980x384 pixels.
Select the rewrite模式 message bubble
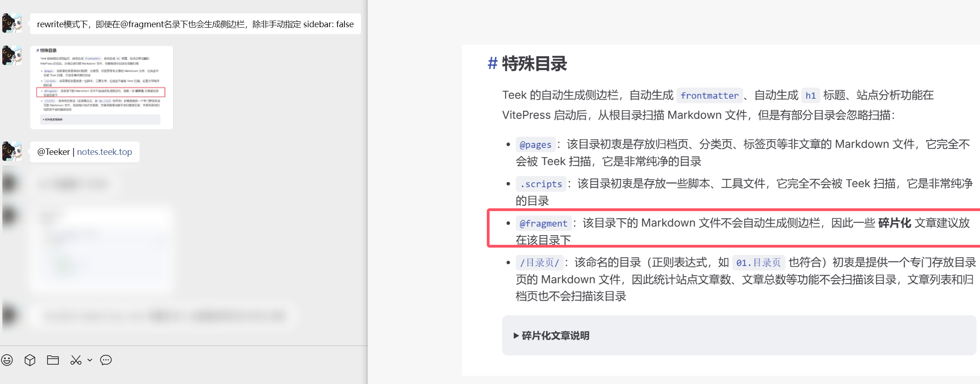pos(195,24)
